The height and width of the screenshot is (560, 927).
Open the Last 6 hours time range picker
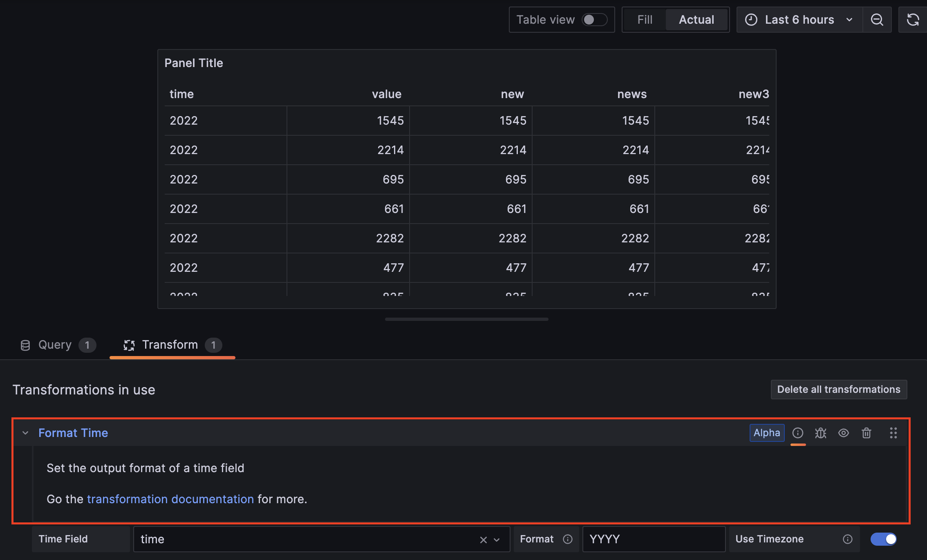[x=799, y=19]
